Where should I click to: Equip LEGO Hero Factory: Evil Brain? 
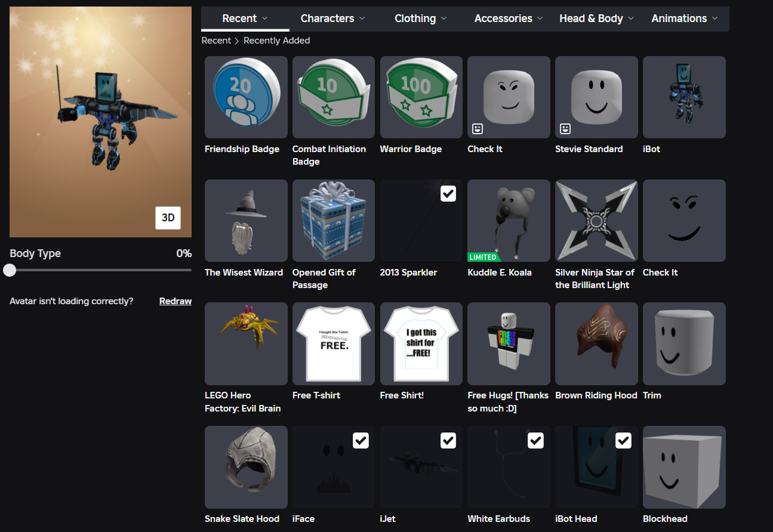pyautogui.click(x=246, y=344)
